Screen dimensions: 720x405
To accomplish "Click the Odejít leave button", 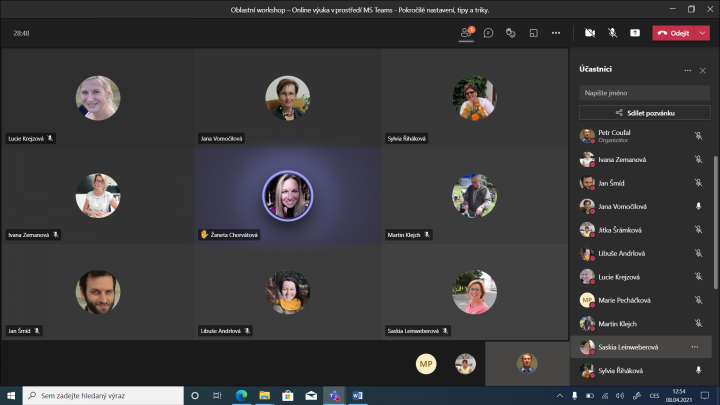I will point(674,33).
